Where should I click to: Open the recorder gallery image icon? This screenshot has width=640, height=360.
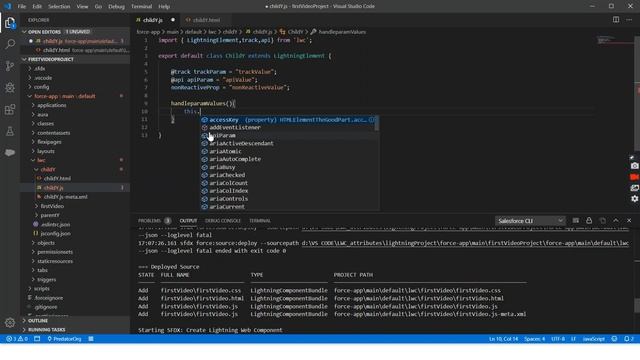click(x=634, y=188)
